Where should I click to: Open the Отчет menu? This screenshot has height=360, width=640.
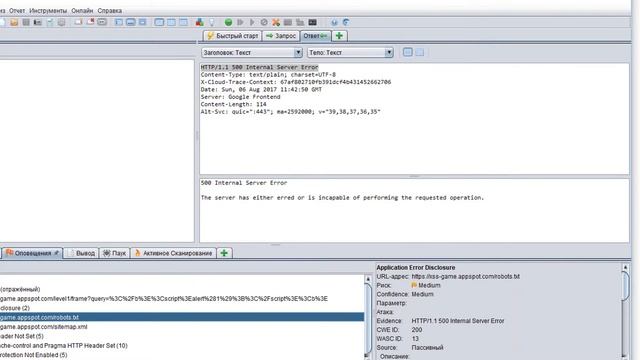tap(17, 11)
